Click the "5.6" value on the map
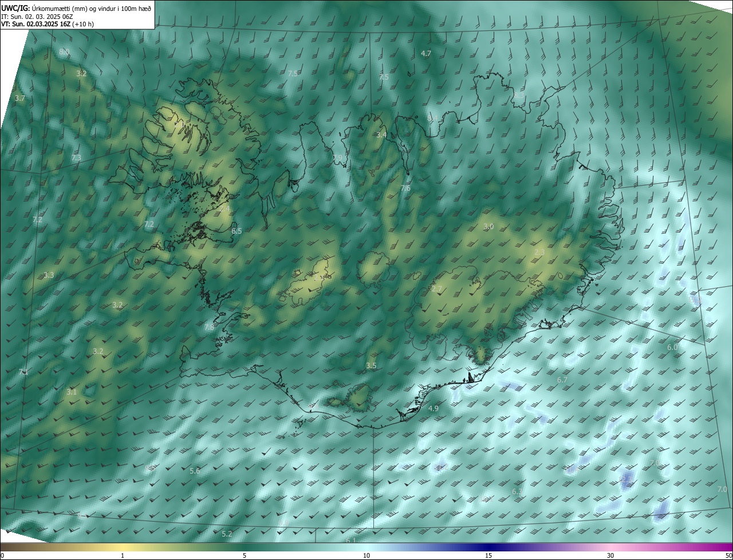 point(195,471)
